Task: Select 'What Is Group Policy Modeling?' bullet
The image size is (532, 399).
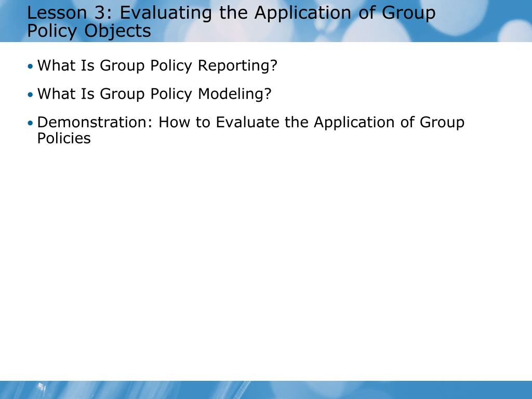Action: 154,94
